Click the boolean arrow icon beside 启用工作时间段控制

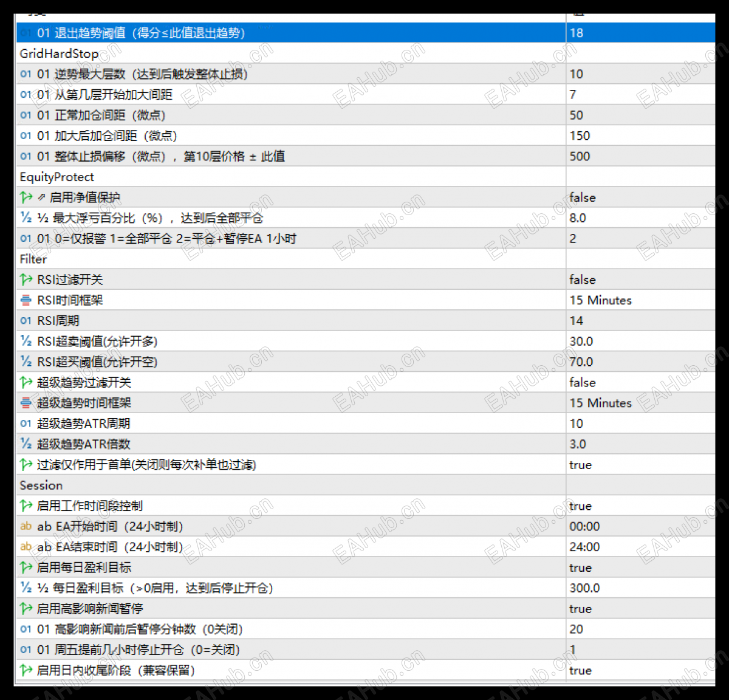pos(26,506)
